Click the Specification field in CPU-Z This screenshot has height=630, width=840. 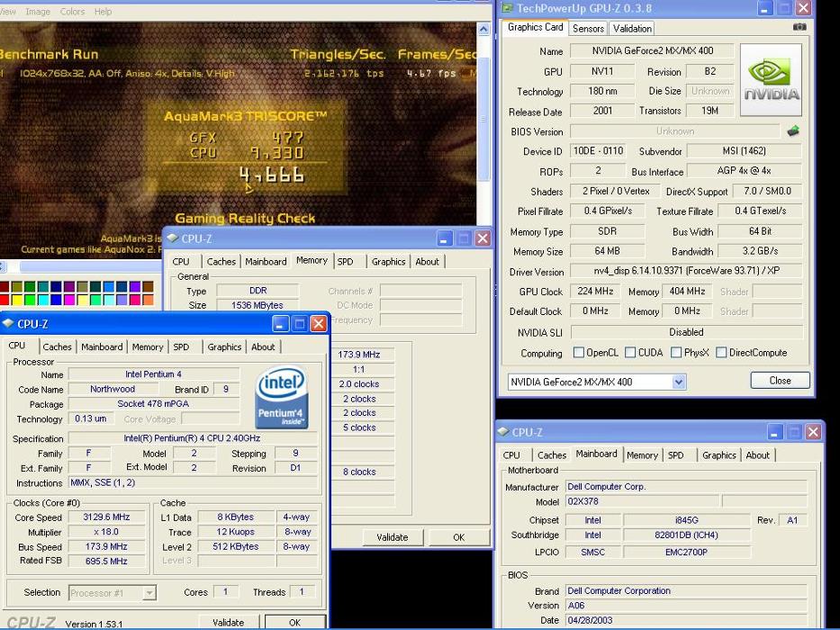coord(192,438)
